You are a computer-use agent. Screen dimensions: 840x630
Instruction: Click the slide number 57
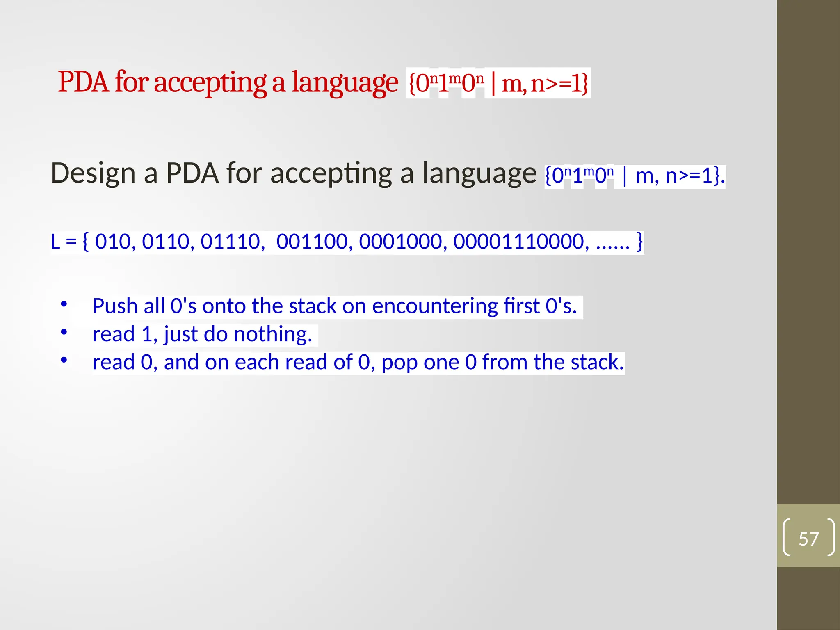point(808,538)
